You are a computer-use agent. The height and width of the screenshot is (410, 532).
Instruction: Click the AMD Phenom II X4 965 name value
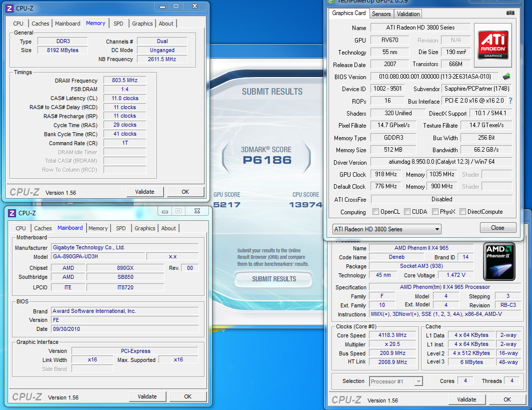(421, 248)
